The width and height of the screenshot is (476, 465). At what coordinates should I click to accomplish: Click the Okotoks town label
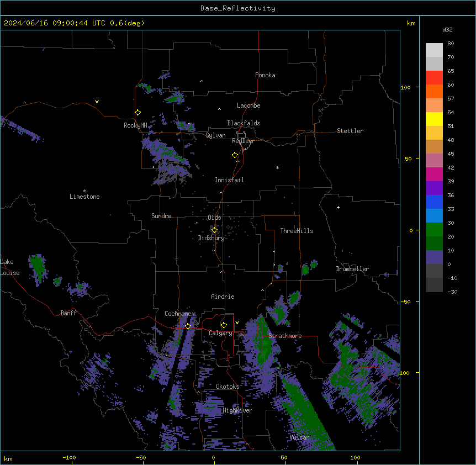pyautogui.click(x=228, y=387)
